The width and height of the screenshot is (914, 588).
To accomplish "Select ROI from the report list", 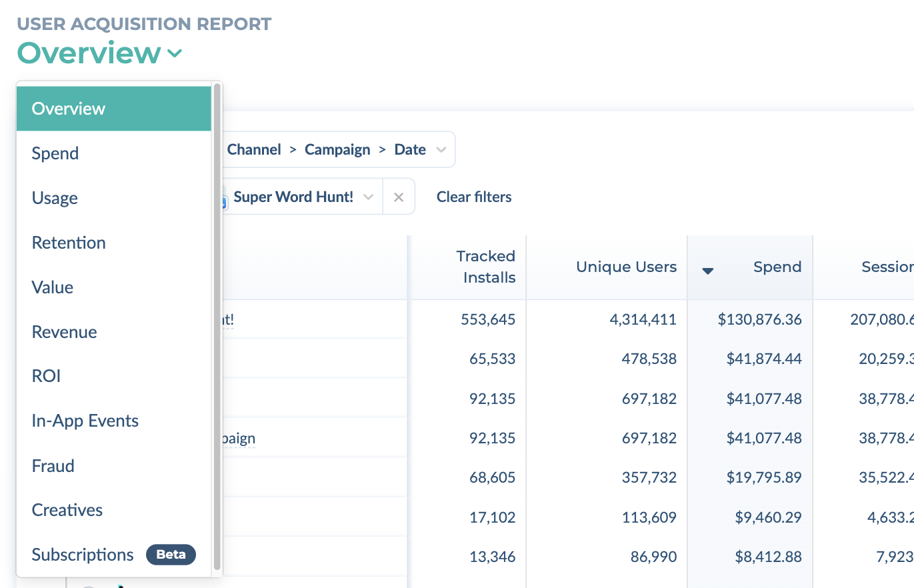I will click(114, 376).
